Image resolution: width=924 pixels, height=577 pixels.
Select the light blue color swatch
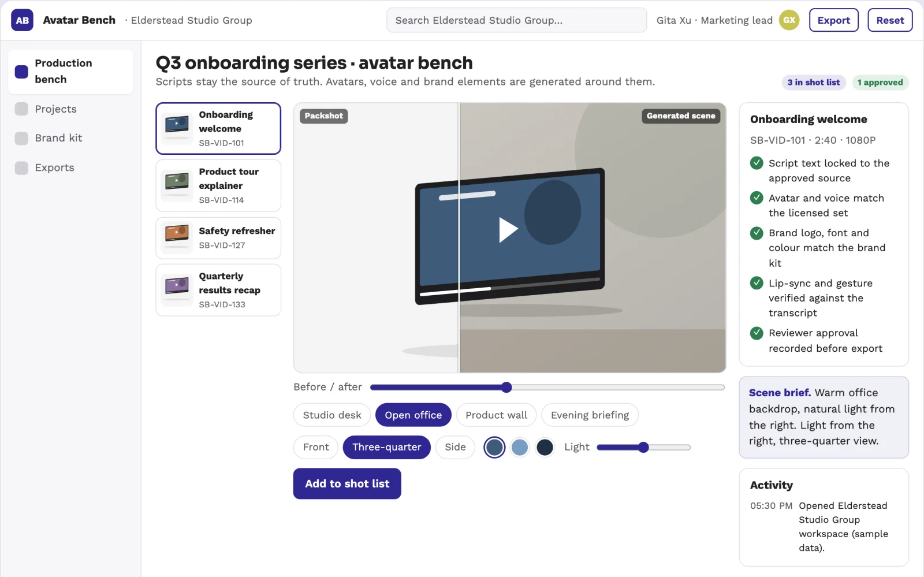tap(520, 448)
